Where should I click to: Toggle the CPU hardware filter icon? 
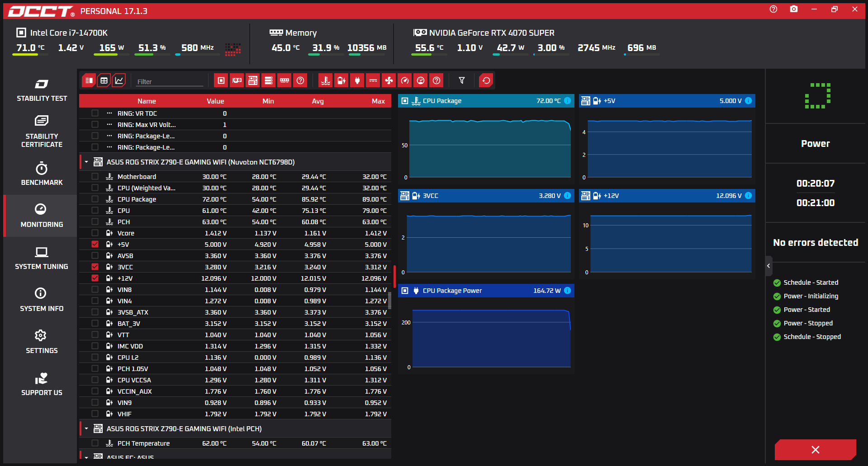(221, 80)
